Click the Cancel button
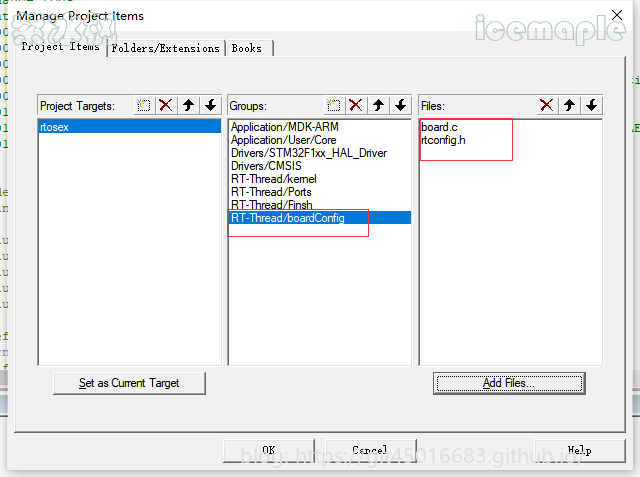The height and width of the screenshot is (477, 640). point(371,450)
